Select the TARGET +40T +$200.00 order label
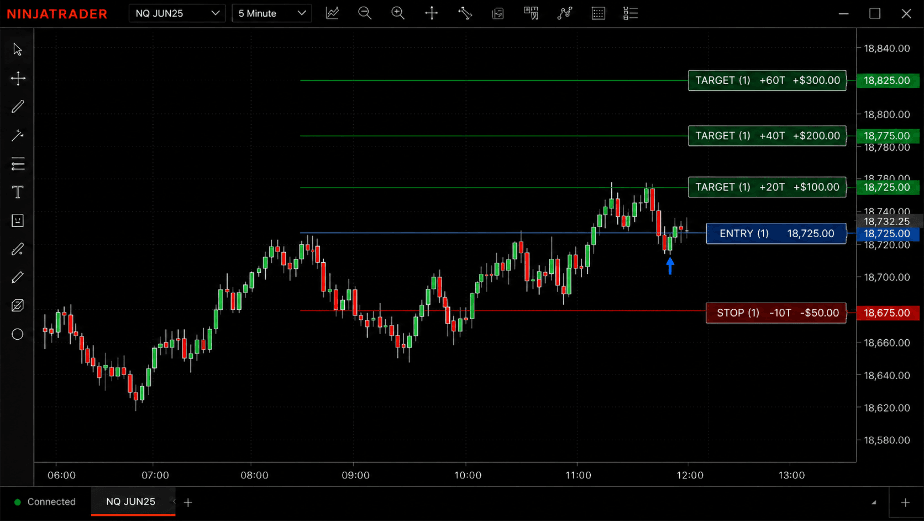 click(x=767, y=136)
